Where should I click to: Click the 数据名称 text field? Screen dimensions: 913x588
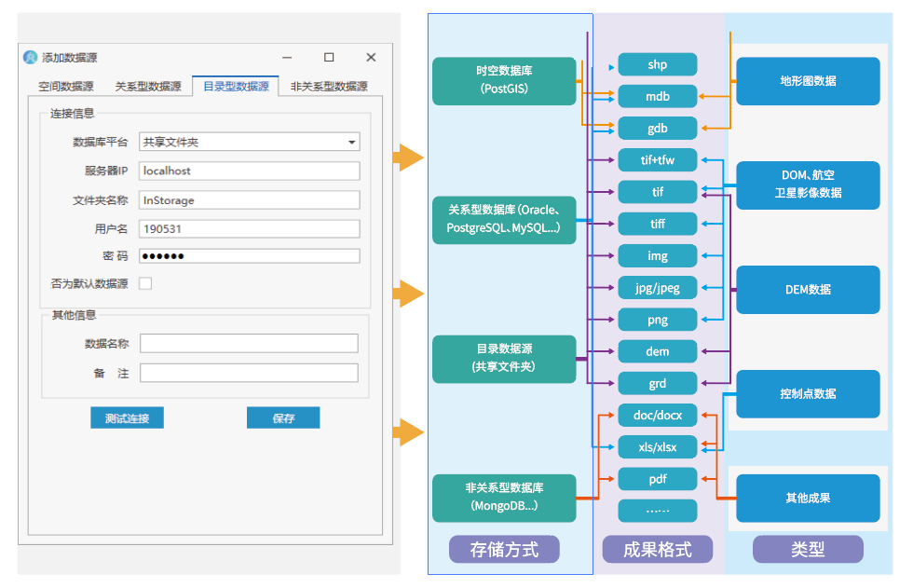click(249, 344)
